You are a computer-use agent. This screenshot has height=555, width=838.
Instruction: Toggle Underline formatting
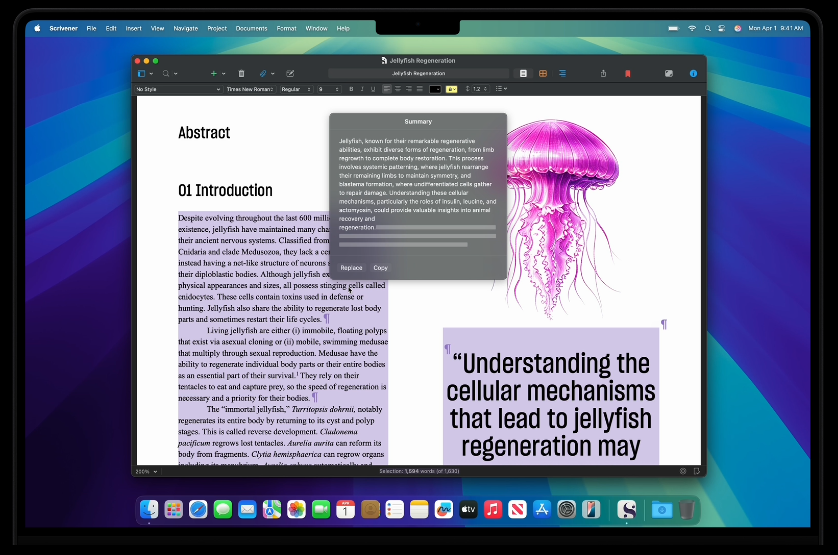371,89
